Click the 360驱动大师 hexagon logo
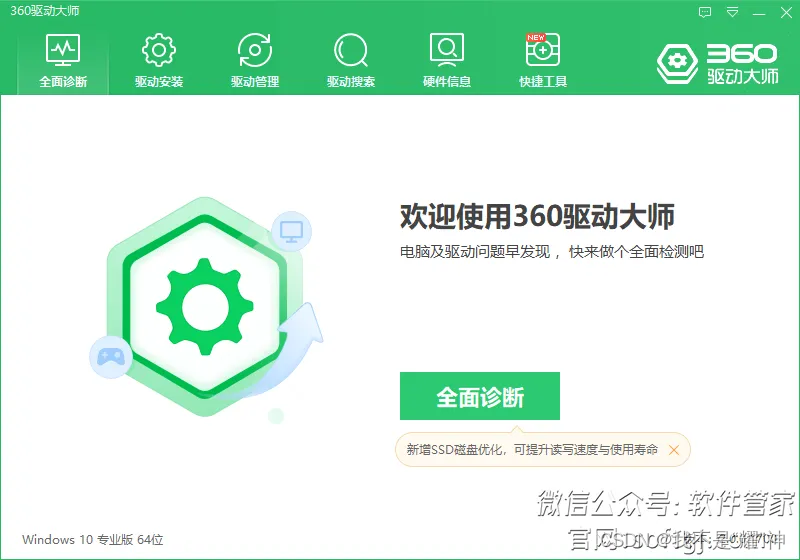The image size is (800, 560). (677, 63)
